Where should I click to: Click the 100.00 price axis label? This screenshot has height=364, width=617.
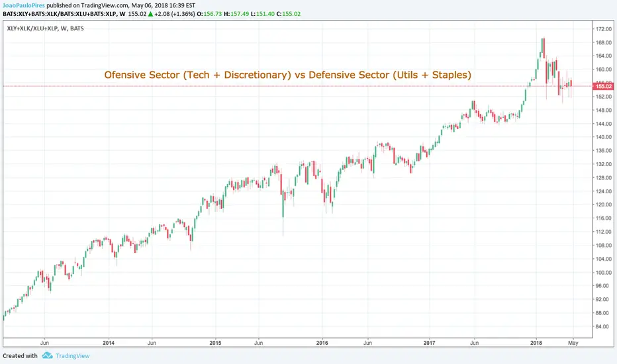(x=604, y=272)
